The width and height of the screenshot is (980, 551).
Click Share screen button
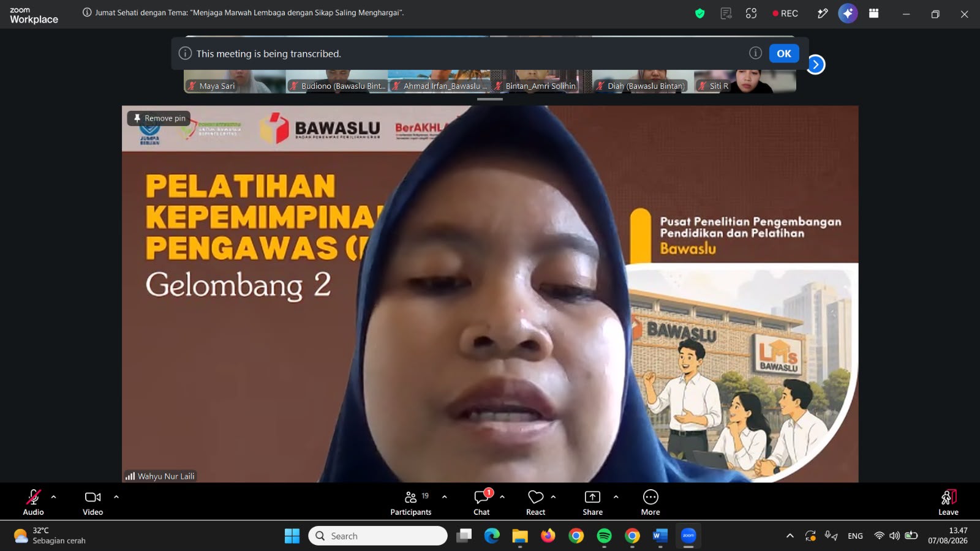[592, 502]
